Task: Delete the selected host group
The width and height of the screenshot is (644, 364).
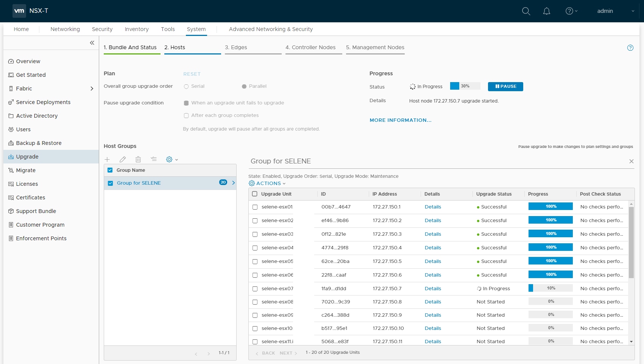Action: click(x=138, y=159)
